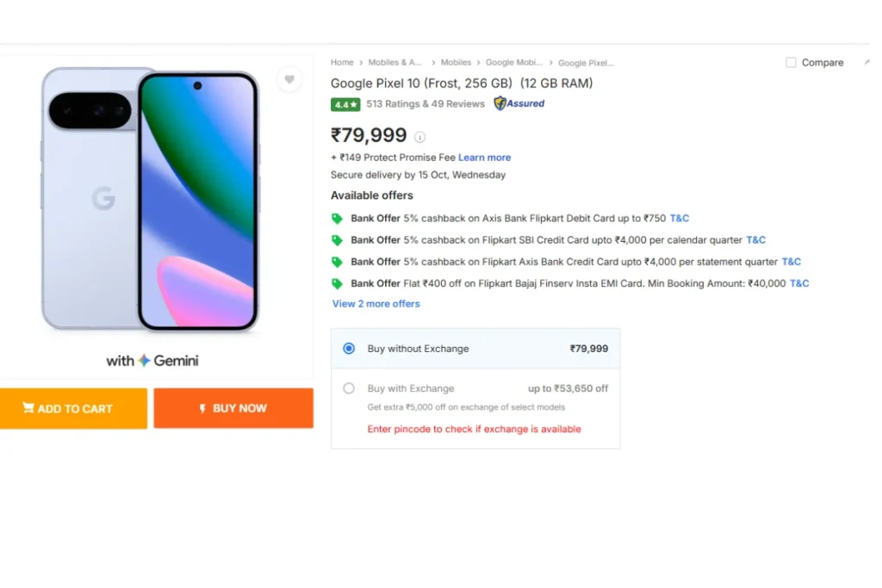This screenshot has height=588, width=882.
Task: Click the SBI Credit Card offer tag icon
Action: [x=338, y=240]
